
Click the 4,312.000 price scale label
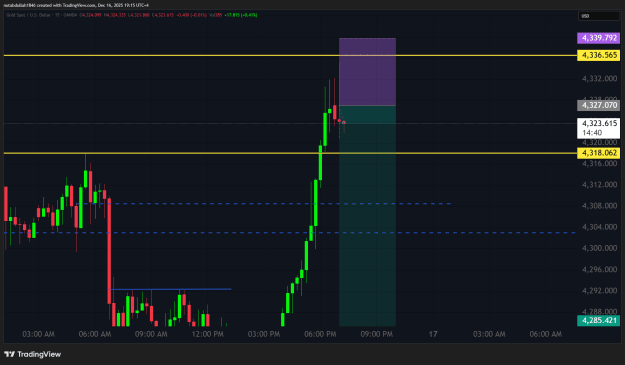(x=599, y=184)
